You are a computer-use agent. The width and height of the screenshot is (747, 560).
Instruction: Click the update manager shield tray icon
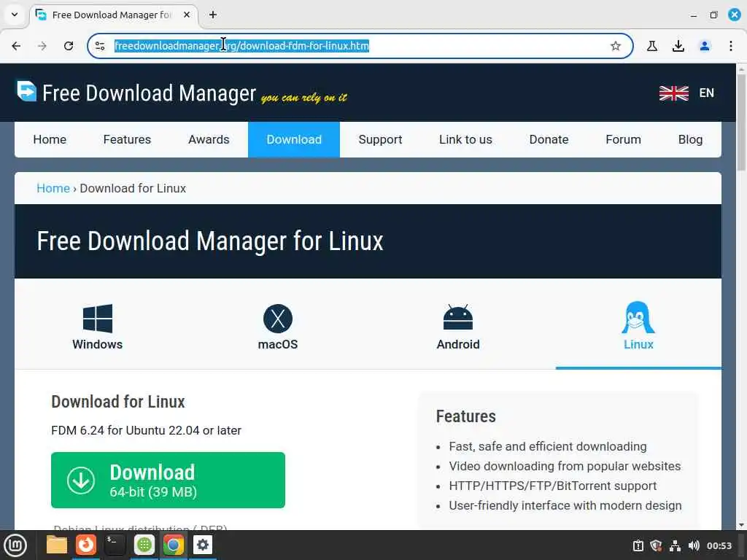[657, 545]
